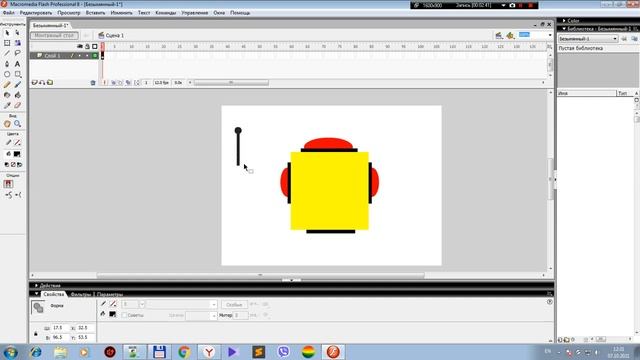Toggle lock all layers padlock icon
Screen dimensions: 640x360
pos(87,47)
